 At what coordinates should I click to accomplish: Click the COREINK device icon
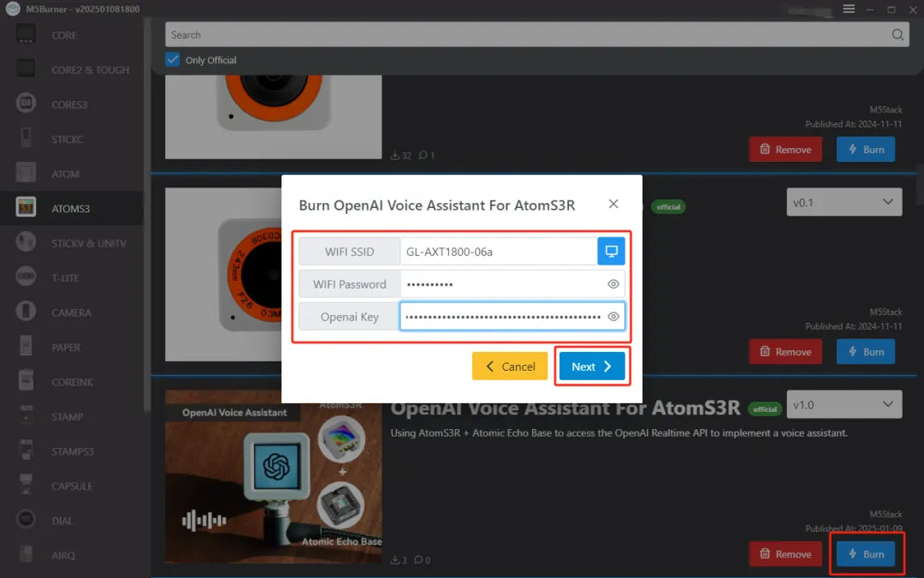[26, 381]
